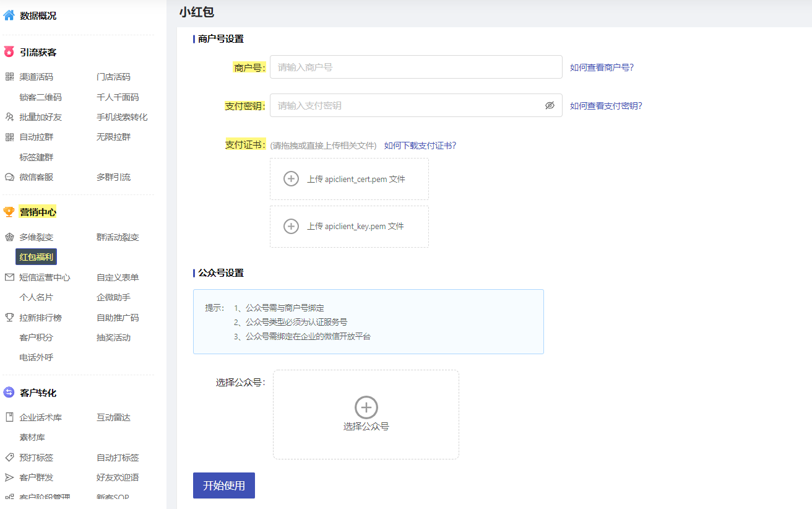Click plus icon for apiclient_key.pem upload
812x509 pixels.
(291, 226)
